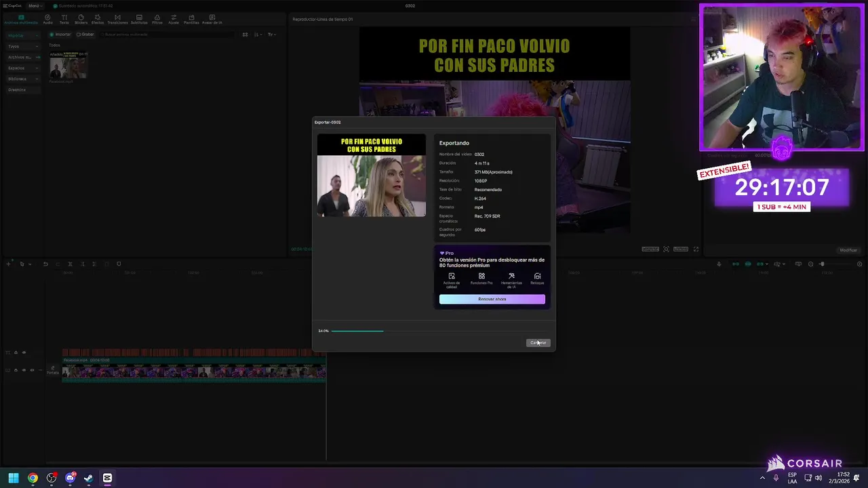The width and height of the screenshot is (868, 488).
Task: Open the Menú dropdown in title bar
Action: coord(34,5)
